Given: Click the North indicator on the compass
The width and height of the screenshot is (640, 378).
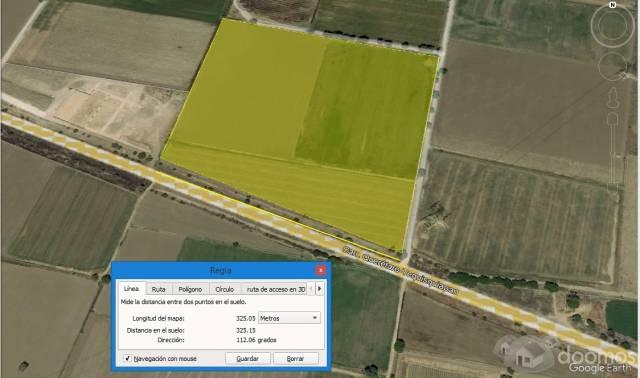Looking at the screenshot, I should click(612, 5).
